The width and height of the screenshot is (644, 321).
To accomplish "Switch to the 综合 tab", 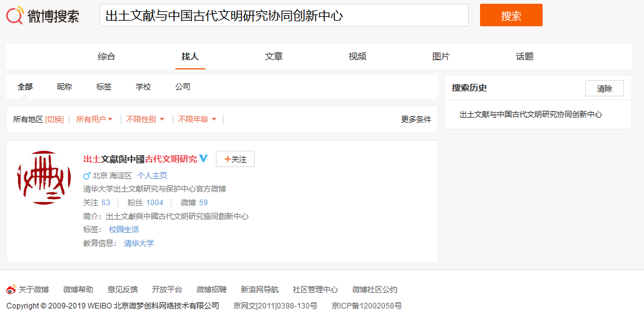I will pyautogui.click(x=106, y=57).
